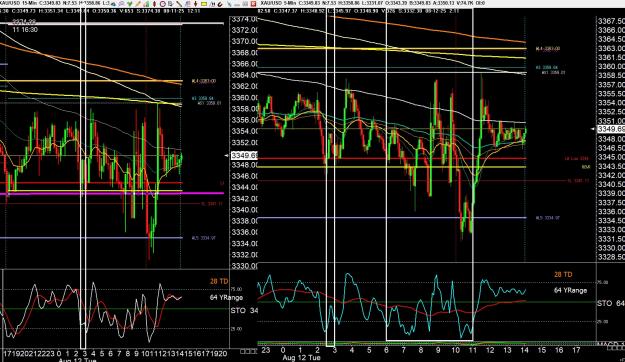Click the 3367.50 price on right axis

611,21
